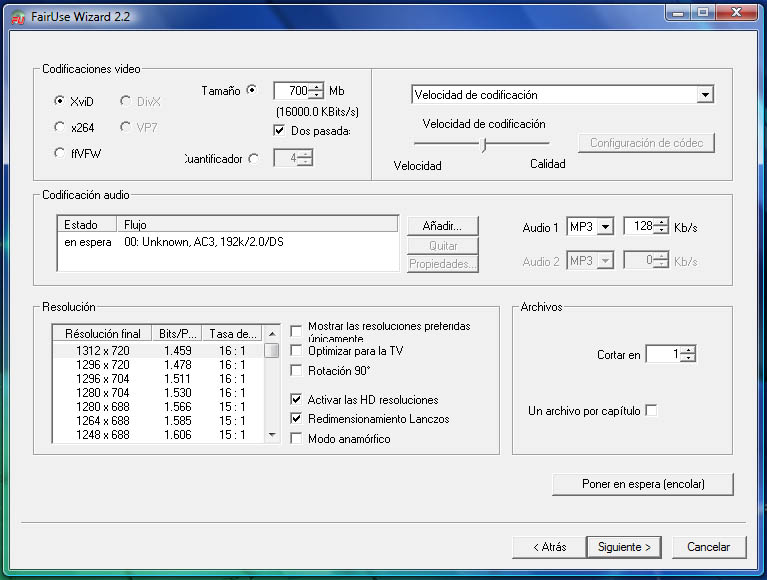Click the FairUse Wizard title bar icon

coord(18,18)
